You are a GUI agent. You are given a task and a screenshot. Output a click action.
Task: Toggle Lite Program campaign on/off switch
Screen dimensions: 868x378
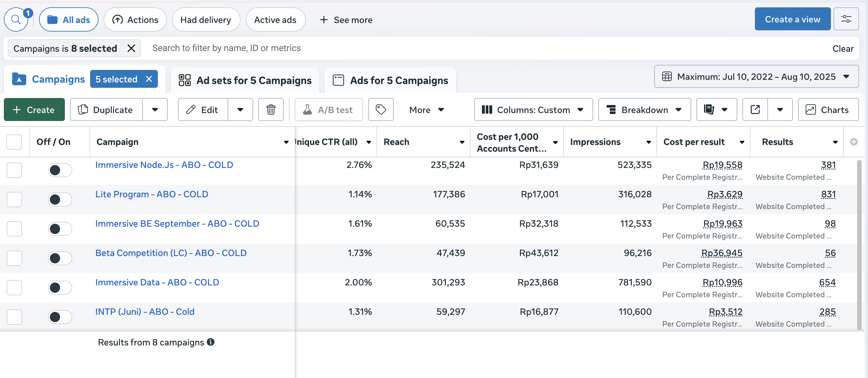click(x=60, y=199)
